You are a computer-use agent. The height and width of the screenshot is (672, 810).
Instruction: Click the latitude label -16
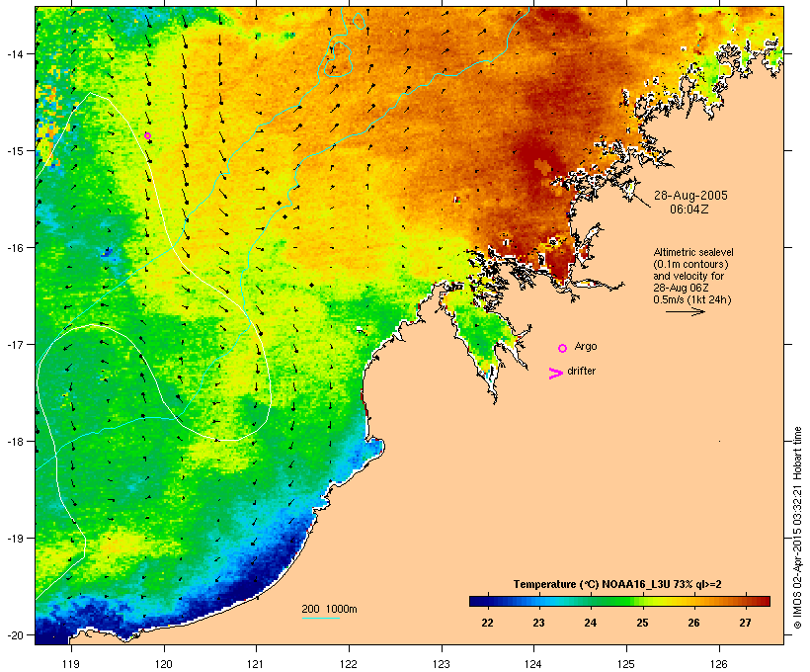pos(15,248)
